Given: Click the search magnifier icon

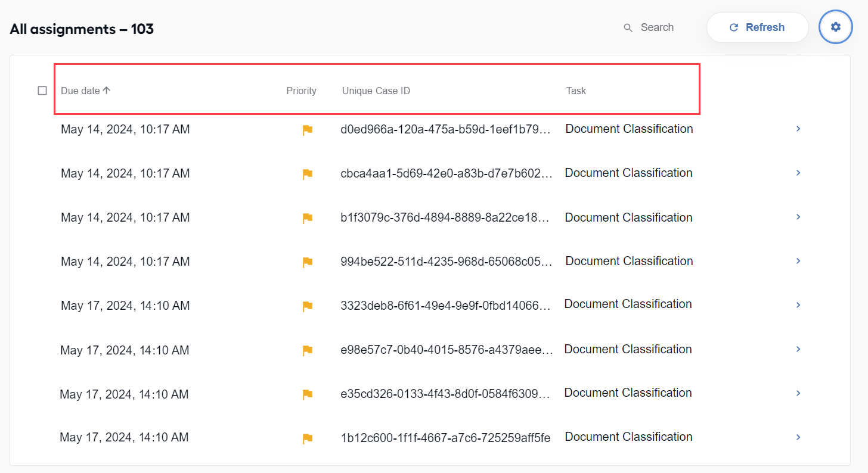Looking at the screenshot, I should (628, 28).
